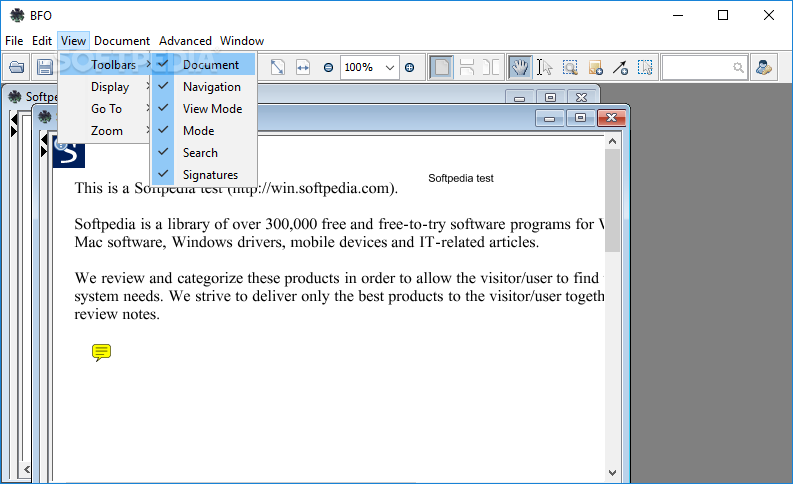
Task: Expand the Go To submenu
Action: pos(105,109)
